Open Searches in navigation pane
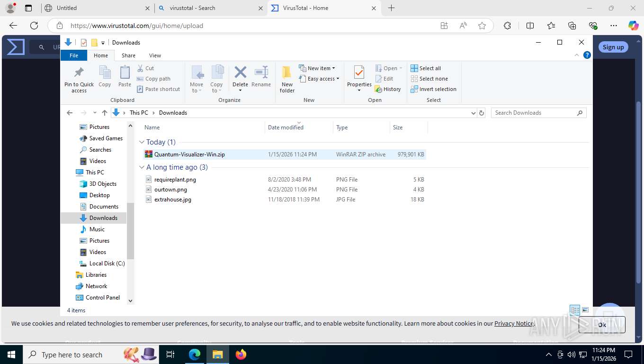 (x=95, y=150)
